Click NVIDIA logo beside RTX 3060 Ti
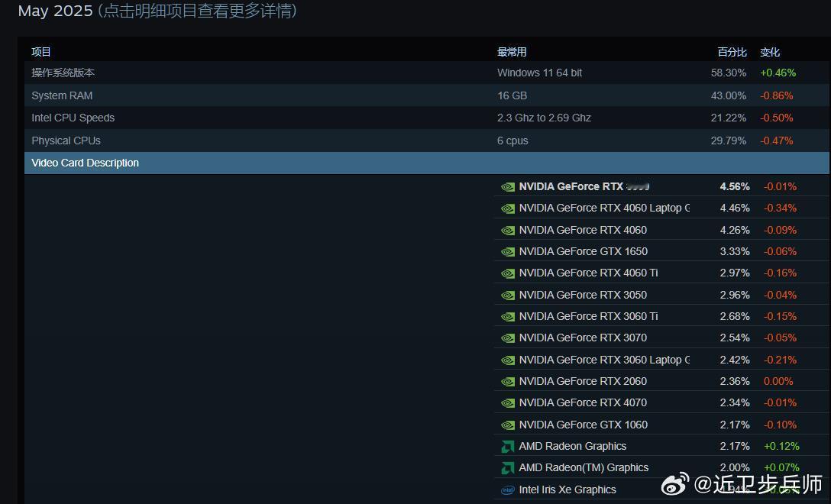This screenshot has width=831, height=504. (x=508, y=317)
